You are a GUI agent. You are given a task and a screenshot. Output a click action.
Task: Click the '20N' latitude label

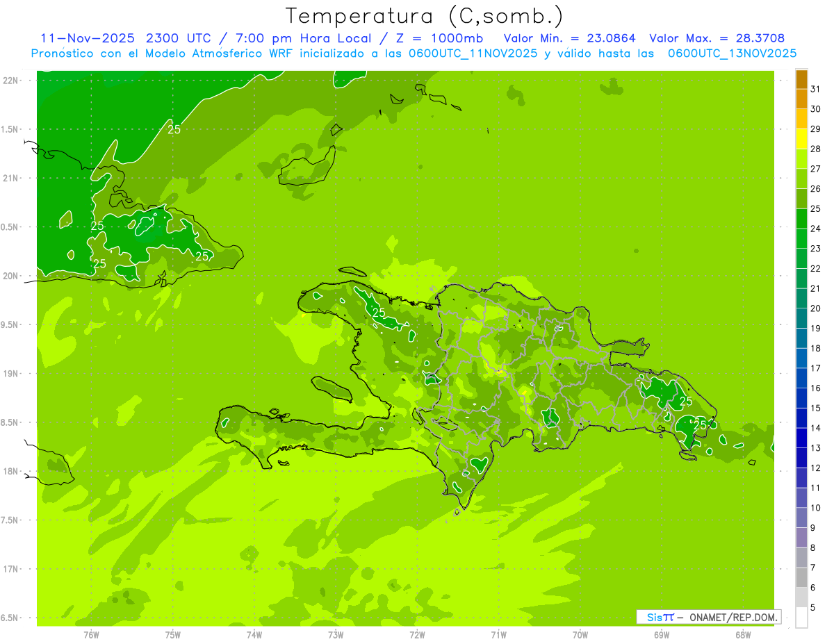click(x=11, y=276)
